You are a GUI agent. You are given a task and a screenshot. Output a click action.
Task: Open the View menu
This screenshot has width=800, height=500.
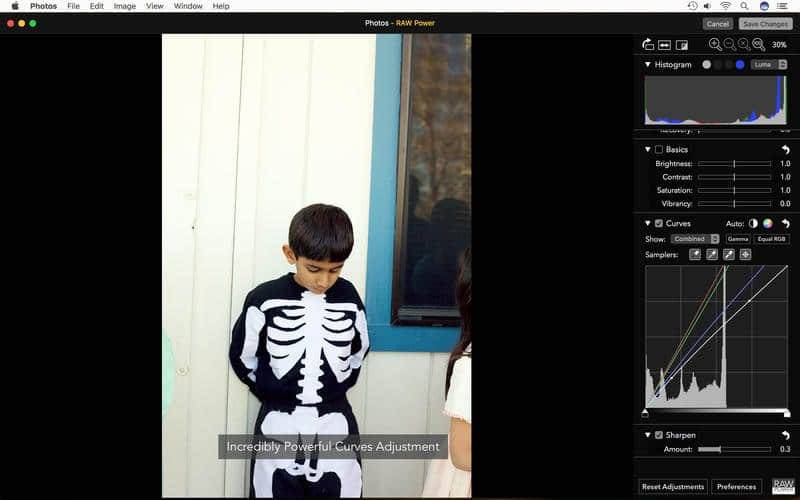pos(155,6)
